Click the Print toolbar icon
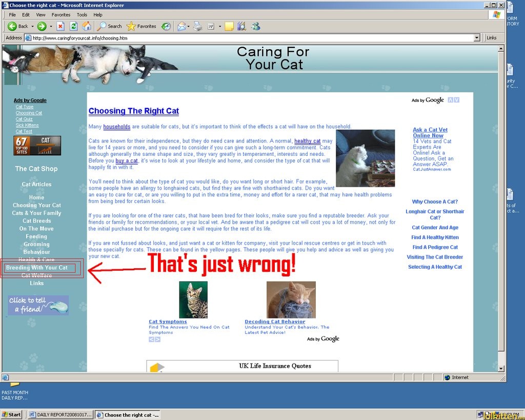 (x=197, y=26)
